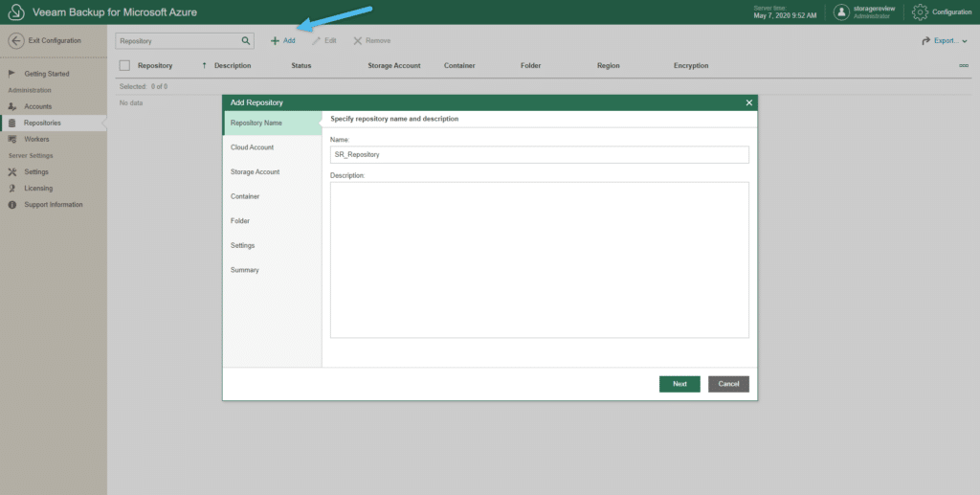Select the Summary wizard step
This screenshot has width=980, height=495.
click(273, 270)
